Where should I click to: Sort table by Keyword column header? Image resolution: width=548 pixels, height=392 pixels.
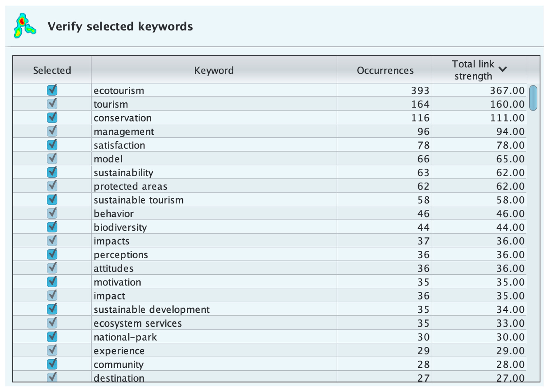(x=214, y=70)
